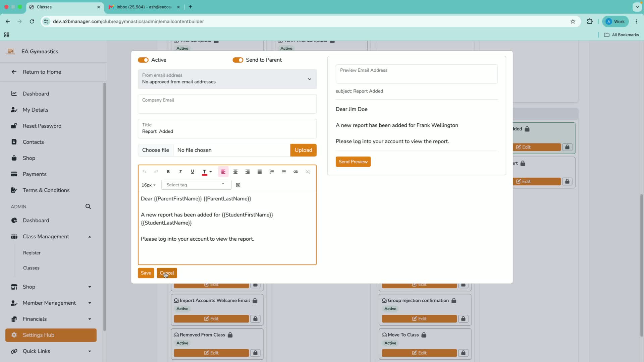
Task: Toggle bold formatting in editor toolbar
Action: coord(168,172)
